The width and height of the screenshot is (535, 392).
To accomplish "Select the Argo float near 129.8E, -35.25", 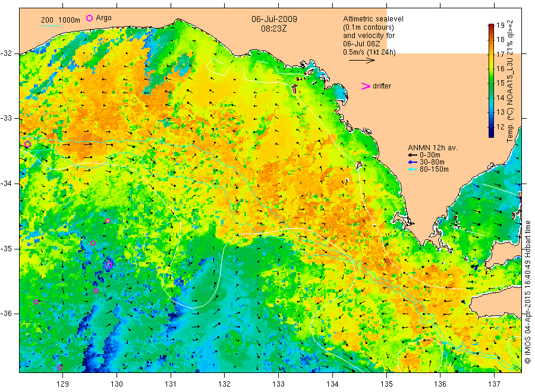I will [x=109, y=264].
